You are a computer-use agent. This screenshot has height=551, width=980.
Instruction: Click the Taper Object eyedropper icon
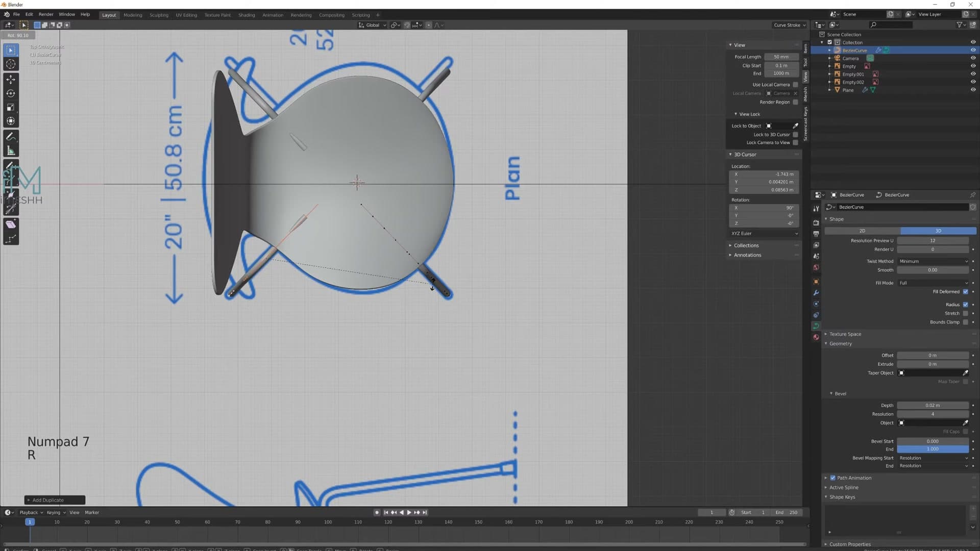965,373
